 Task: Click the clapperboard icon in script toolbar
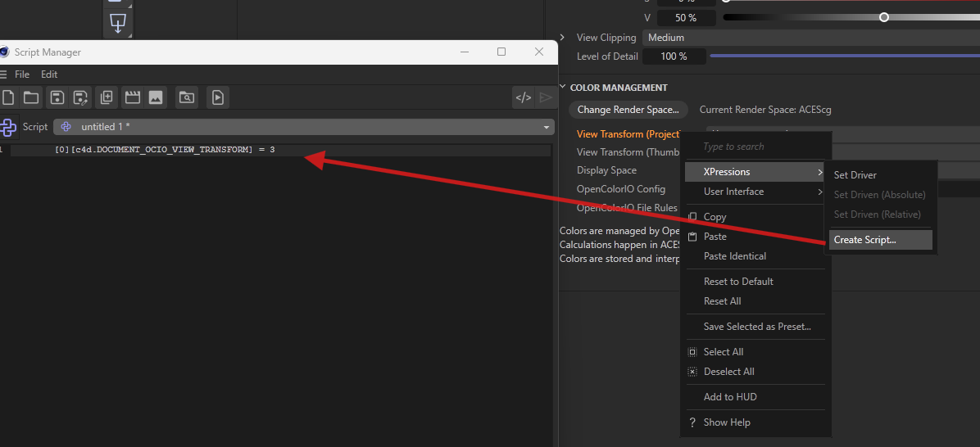point(132,97)
